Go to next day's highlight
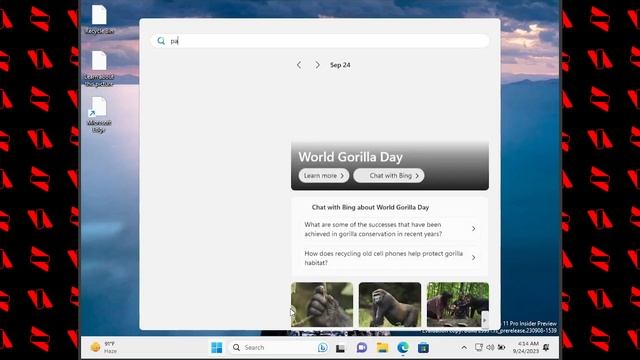The width and height of the screenshot is (640, 360). pyautogui.click(x=317, y=65)
